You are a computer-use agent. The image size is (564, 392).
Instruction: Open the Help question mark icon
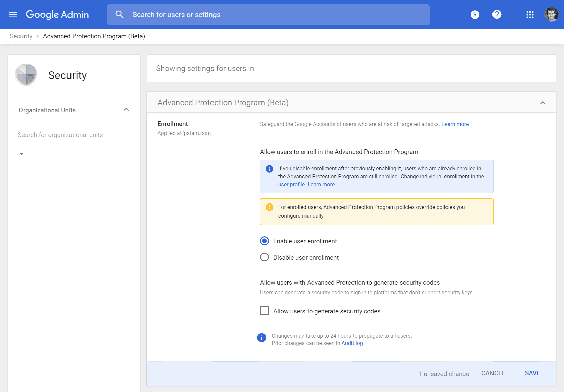[x=497, y=15]
